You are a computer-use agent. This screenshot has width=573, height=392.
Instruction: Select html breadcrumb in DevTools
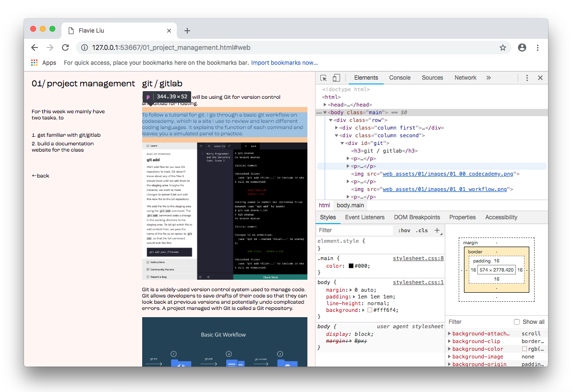point(324,205)
